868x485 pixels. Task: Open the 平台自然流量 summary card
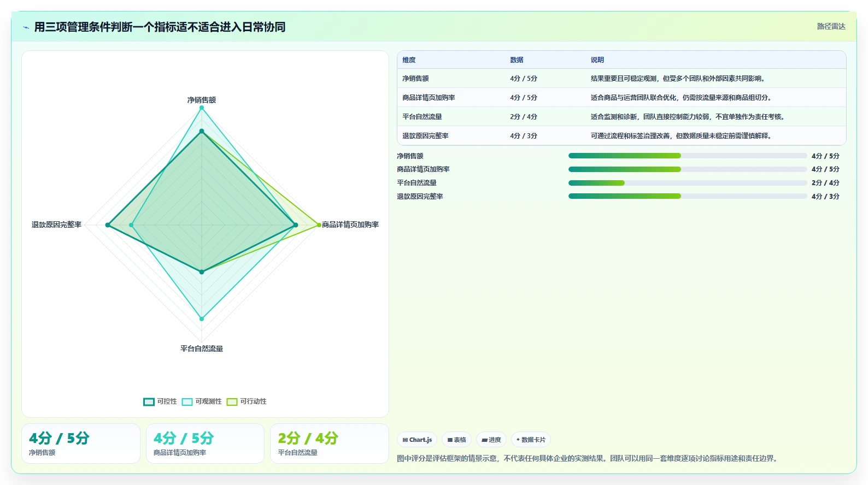(330, 443)
